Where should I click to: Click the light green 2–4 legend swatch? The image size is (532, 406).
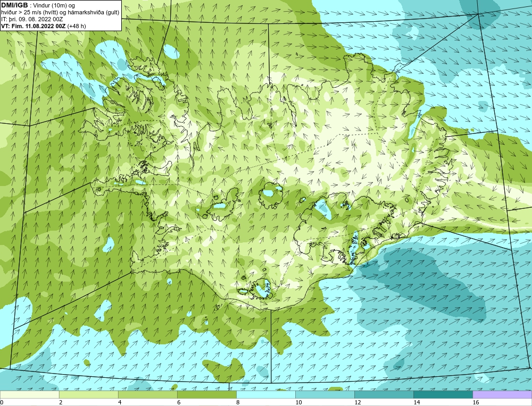[89, 394]
